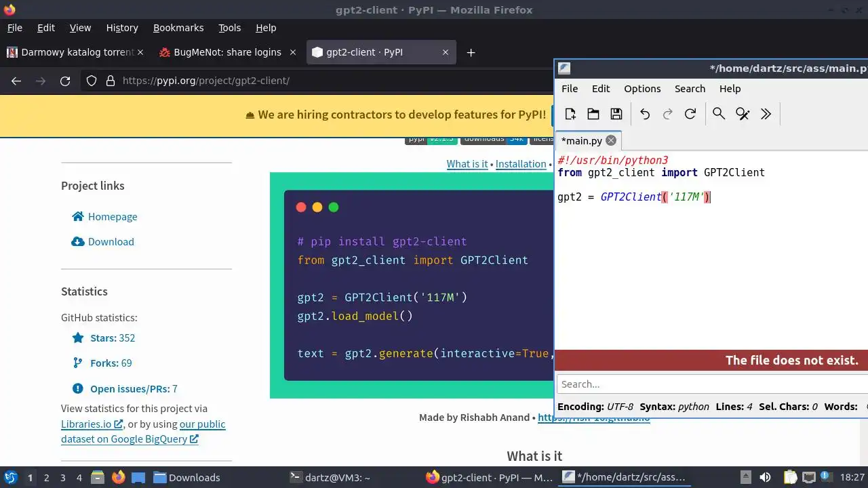Click the tray eject up-arrow icon
This screenshot has height=488, width=868.
745,477
